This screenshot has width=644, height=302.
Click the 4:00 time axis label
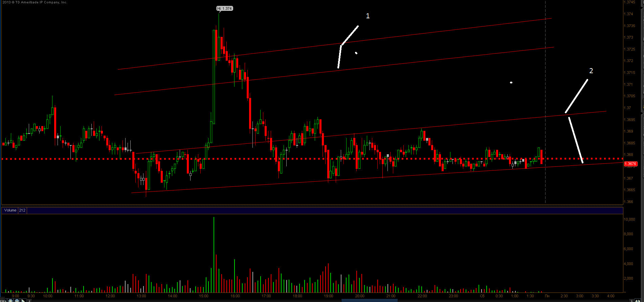click(611, 296)
